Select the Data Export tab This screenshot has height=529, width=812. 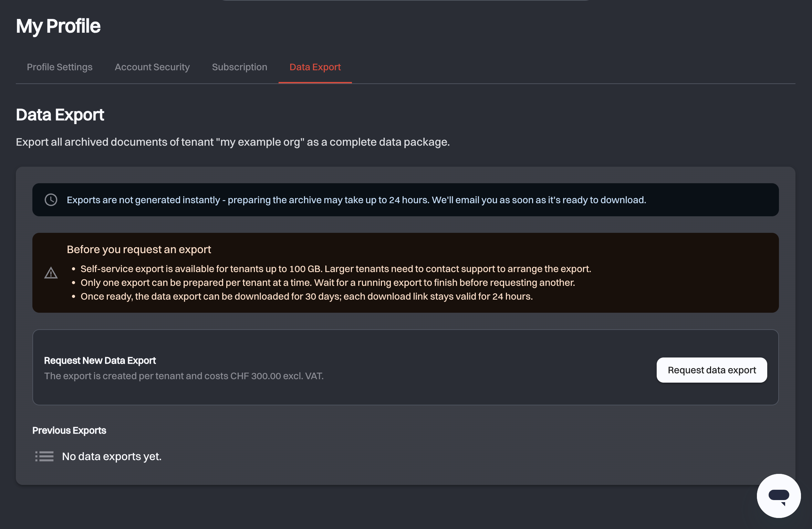(x=315, y=67)
